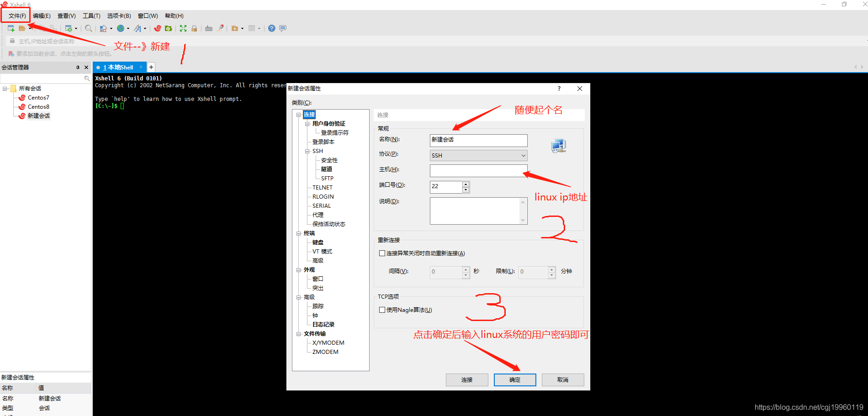Click the 取消 button

[562, 379]
